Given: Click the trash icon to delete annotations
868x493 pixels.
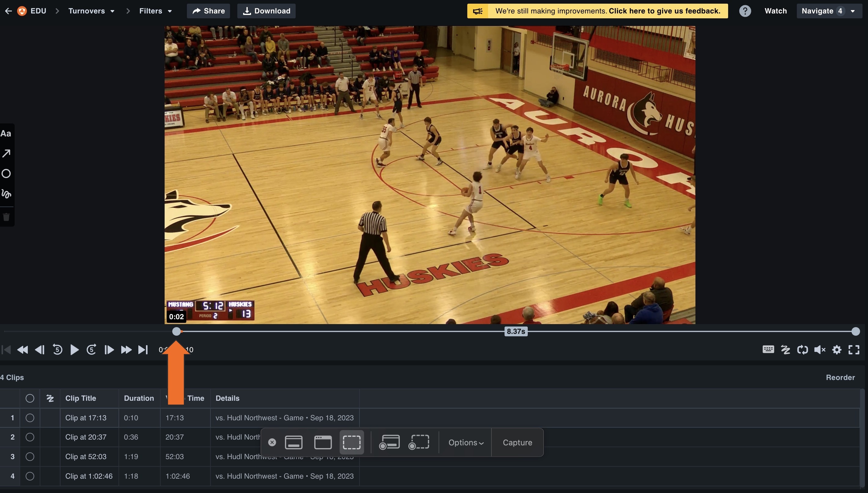Looking at the screenshot, I should [x=6, y=217].
